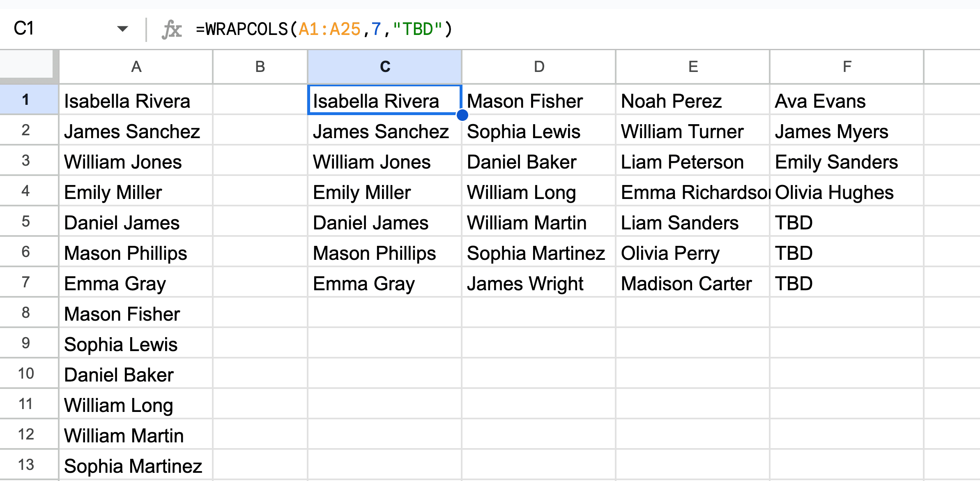Select column A header
The image size is (980, 481).
(136, 67)
